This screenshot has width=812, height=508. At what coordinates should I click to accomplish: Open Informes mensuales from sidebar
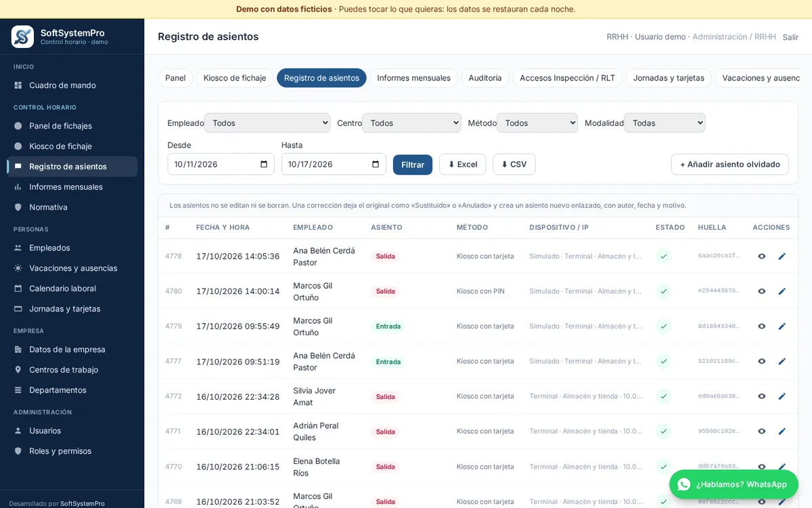pos(72,187)
